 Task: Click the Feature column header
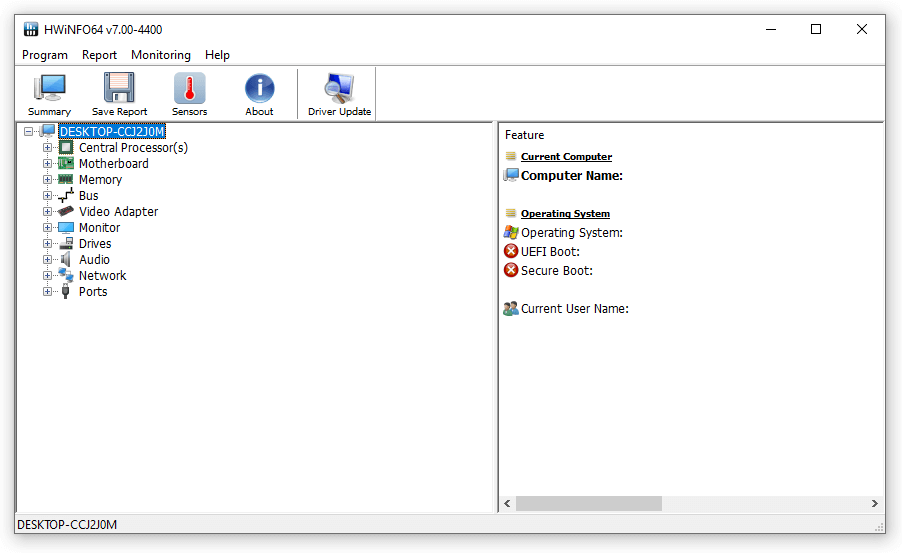click(x=525, y=135)
